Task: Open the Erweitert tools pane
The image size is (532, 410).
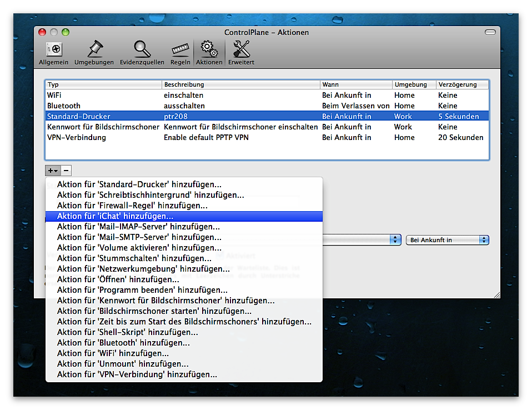Action: pyautogui.click(x=241, y=53)
